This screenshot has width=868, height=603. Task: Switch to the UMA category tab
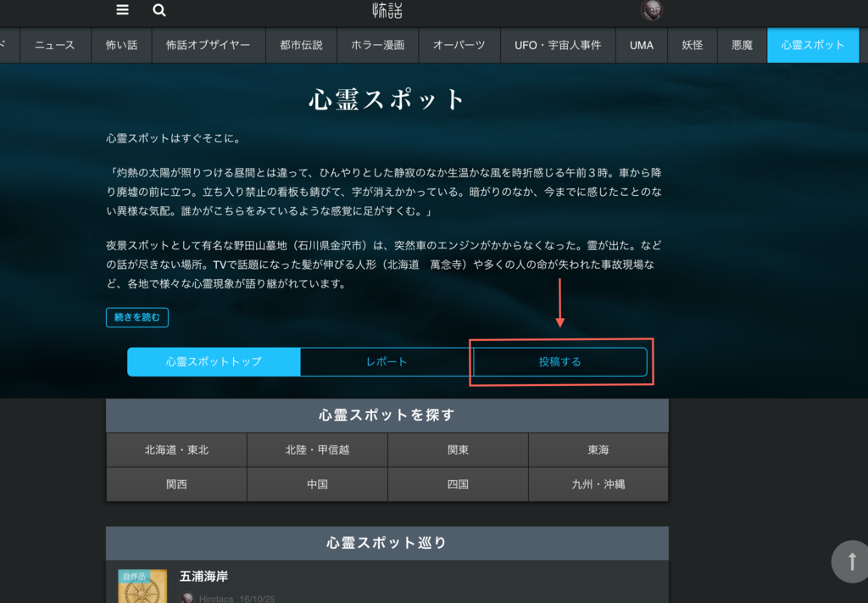[x=641, y=45]
